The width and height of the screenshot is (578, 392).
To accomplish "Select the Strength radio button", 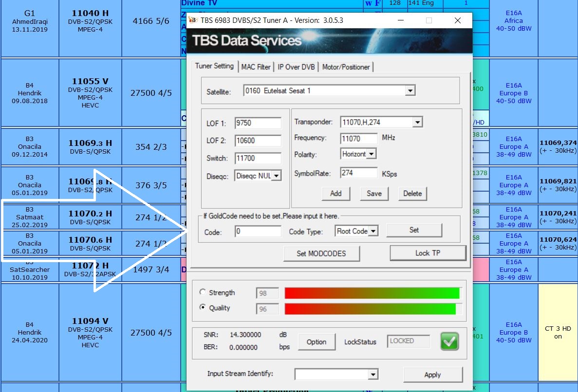I will click(203, 292).
